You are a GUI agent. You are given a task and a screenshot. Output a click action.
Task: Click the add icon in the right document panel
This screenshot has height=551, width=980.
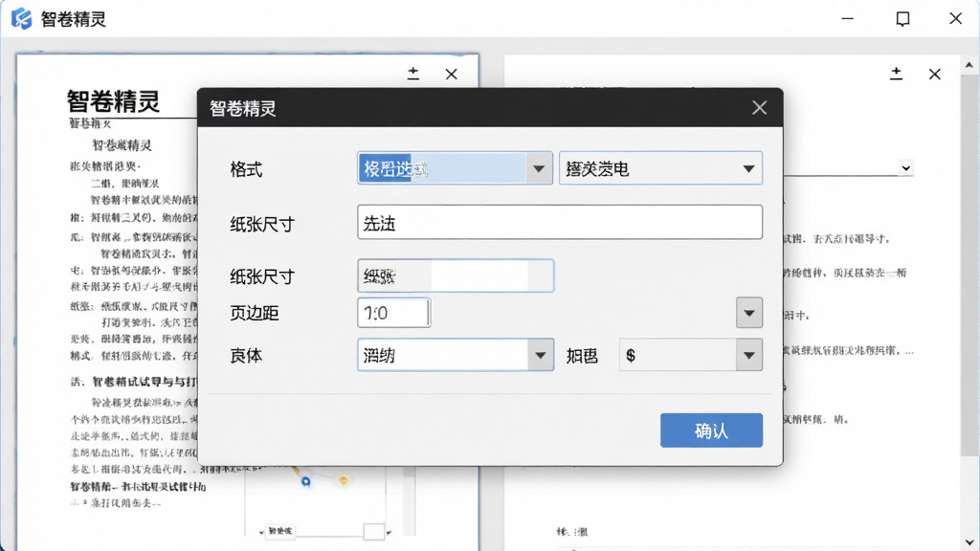(x=896, y=74)
